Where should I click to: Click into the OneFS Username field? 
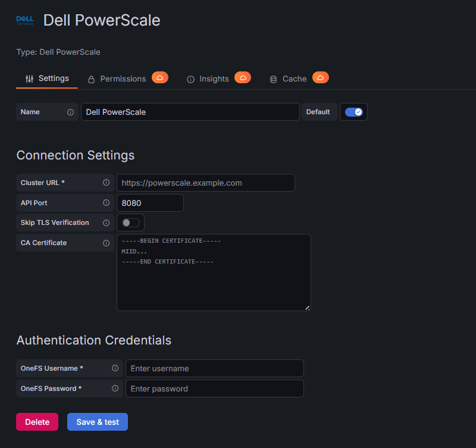tap(215, 368)
